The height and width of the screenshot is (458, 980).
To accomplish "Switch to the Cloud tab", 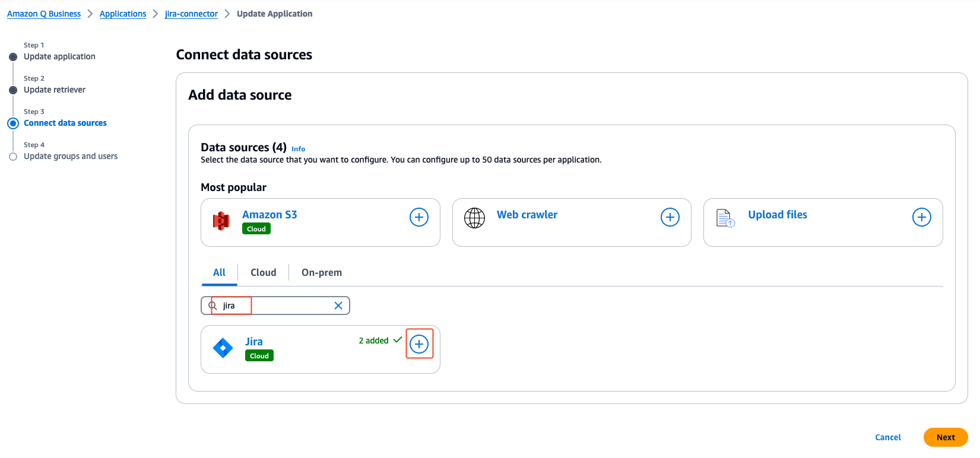I will (x=264, y=272).
